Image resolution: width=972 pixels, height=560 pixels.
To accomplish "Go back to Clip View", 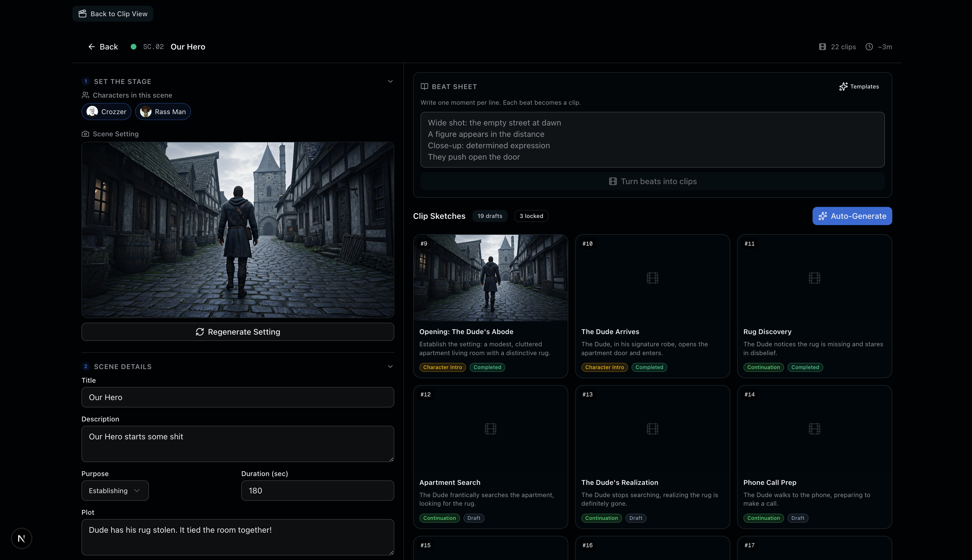I will pos(113,14).
